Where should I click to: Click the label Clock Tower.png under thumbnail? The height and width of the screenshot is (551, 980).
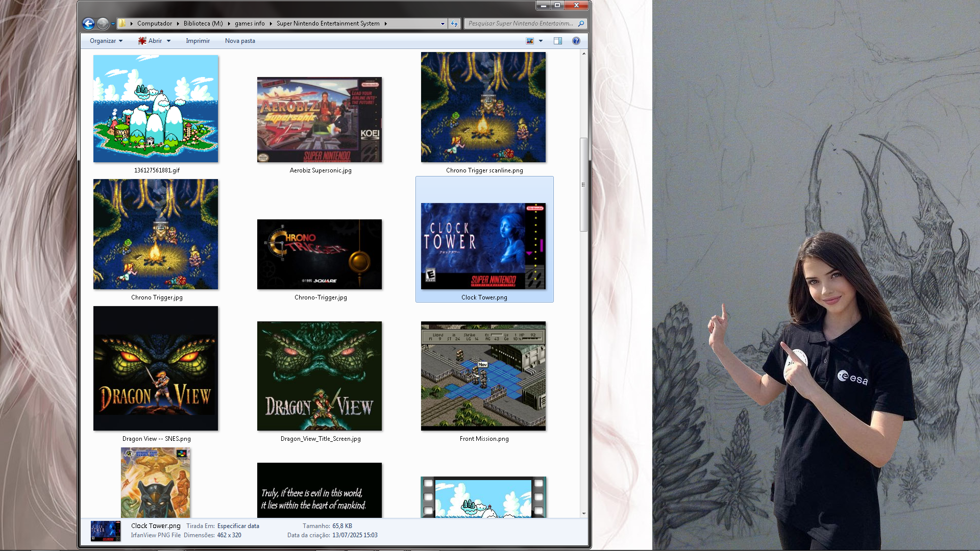484,297
